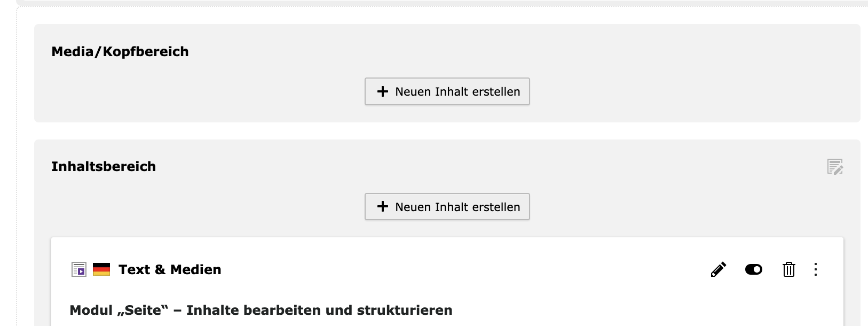Edit the Text & Medien element with pencil
The image size is (868, 326).
coord(719,269)
